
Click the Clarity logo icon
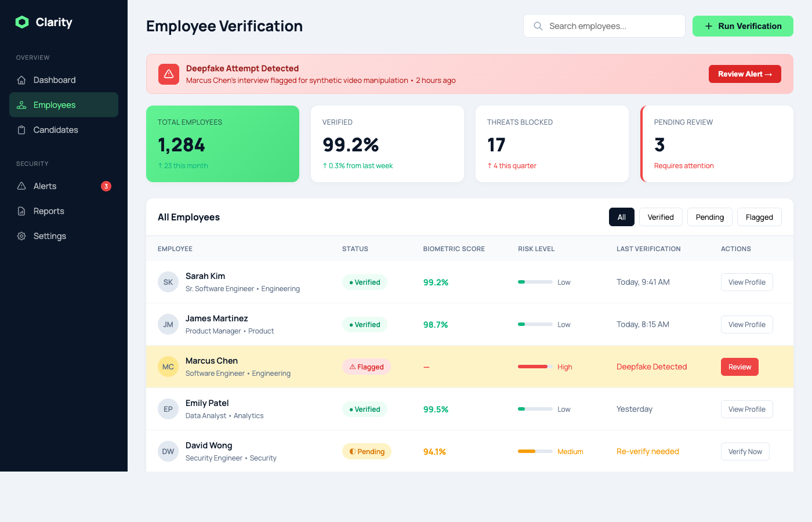click(22, 22)
